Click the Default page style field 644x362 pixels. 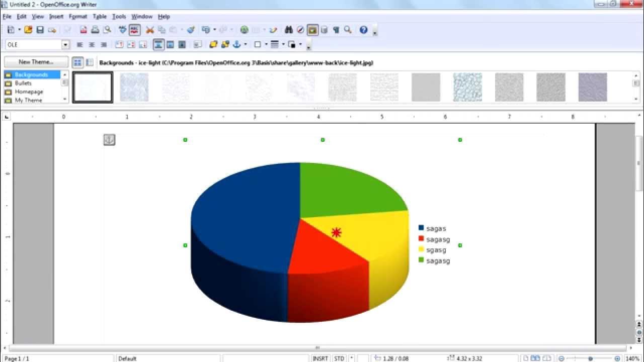168,358
